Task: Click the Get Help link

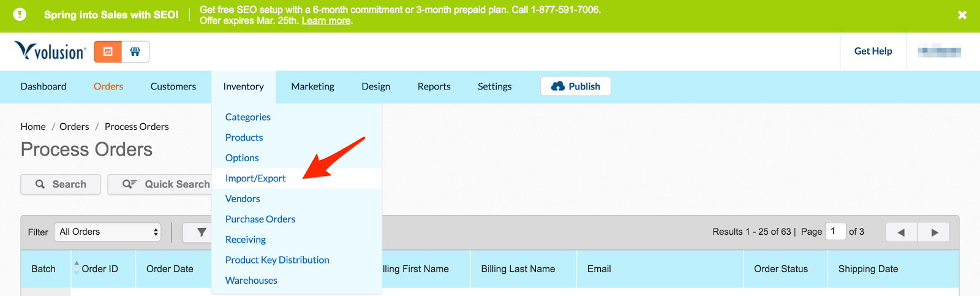Action: [x=873, y=51]
